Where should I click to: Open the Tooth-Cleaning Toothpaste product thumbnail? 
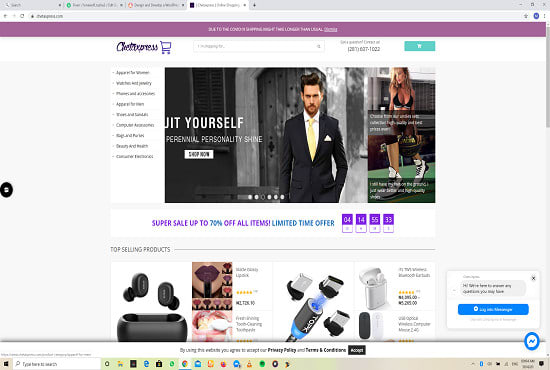point(212,326)
